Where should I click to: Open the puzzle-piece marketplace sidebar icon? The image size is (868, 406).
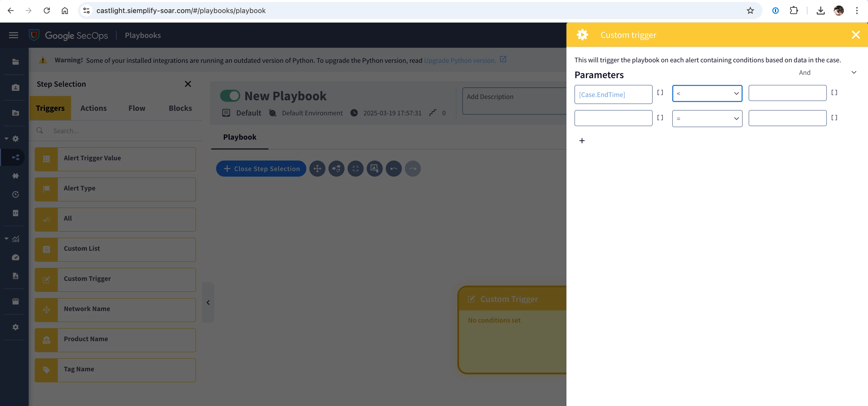coord(16,176)
